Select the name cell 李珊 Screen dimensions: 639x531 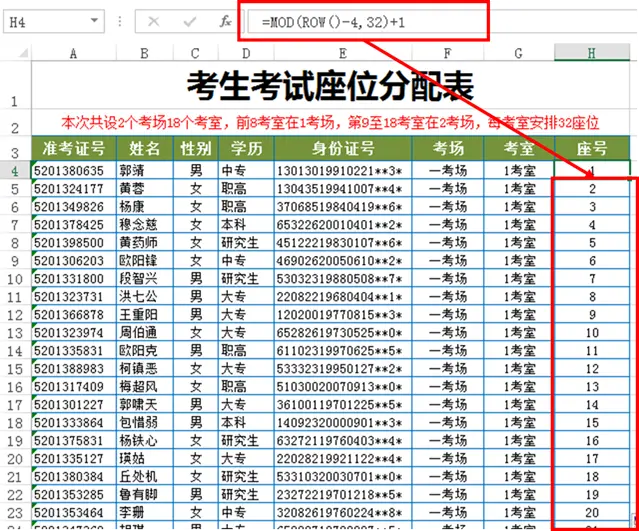tap(145, 512)
